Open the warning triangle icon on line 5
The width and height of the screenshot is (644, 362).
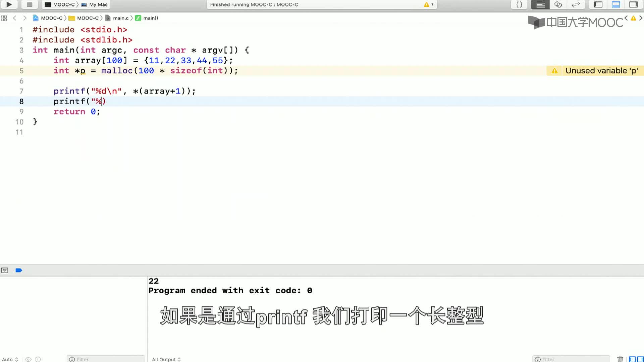click(554, 71)
